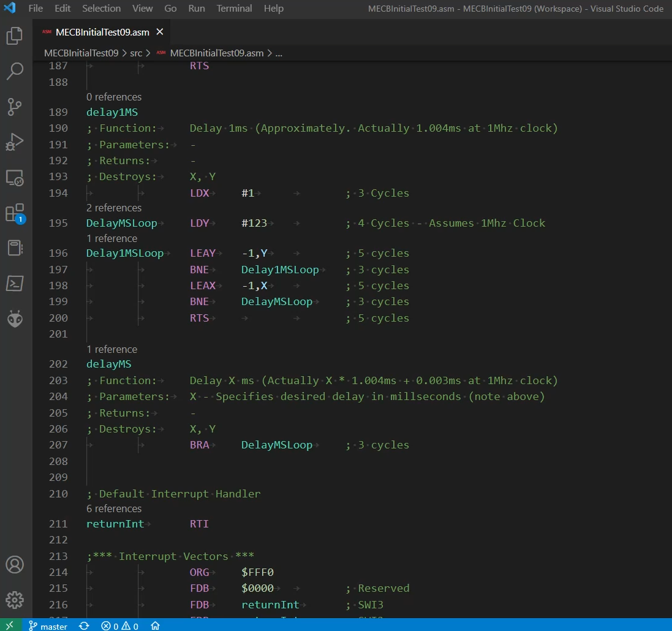The height and width of the screenshot is (631, 672).
Task: Open errors and warnings count in status bar
Action: (x=120, y=625)
